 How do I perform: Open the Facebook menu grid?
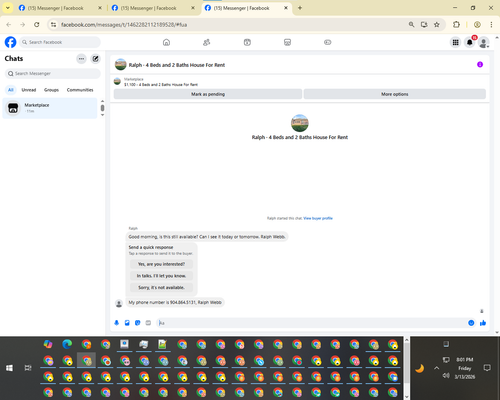(x=455, y=42)
